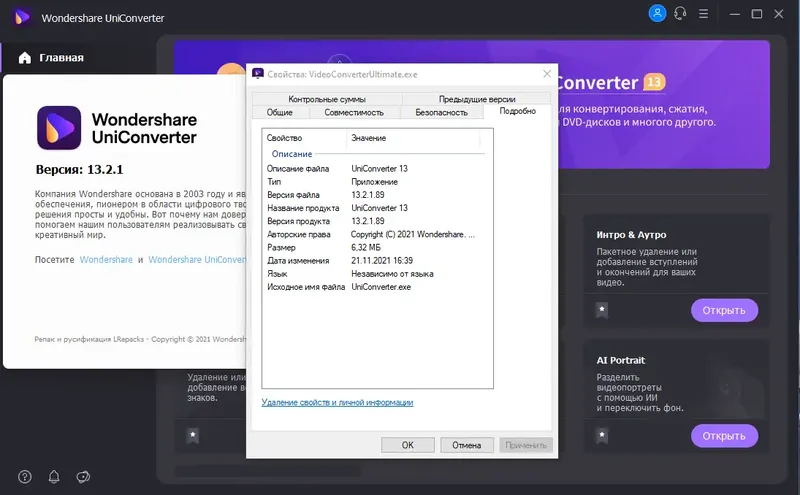Screen dimensions: 800x495
Task: Select Главная in the sidebar
Action: click(x=61, y=58)
